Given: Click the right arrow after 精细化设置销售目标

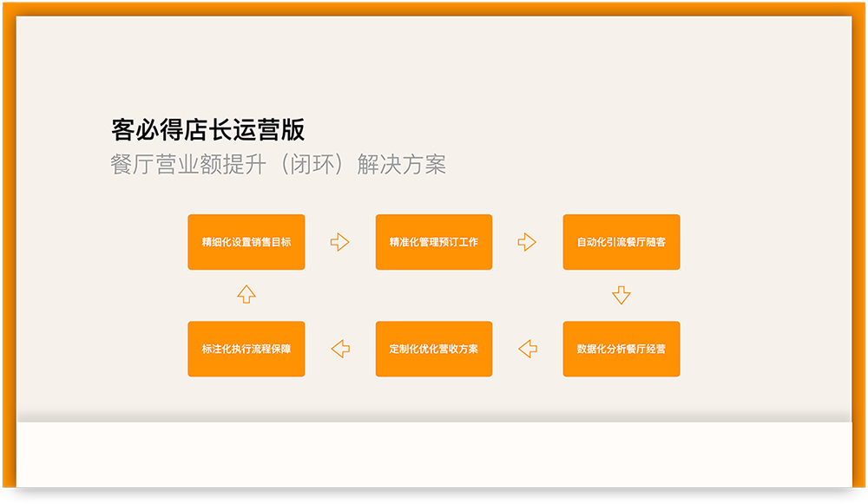Looking at the screenshot, I should point(339,242).
